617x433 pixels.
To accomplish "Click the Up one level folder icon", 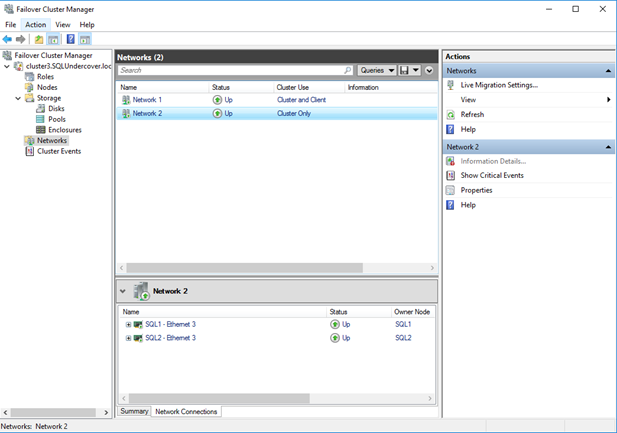I will [39, 39].
